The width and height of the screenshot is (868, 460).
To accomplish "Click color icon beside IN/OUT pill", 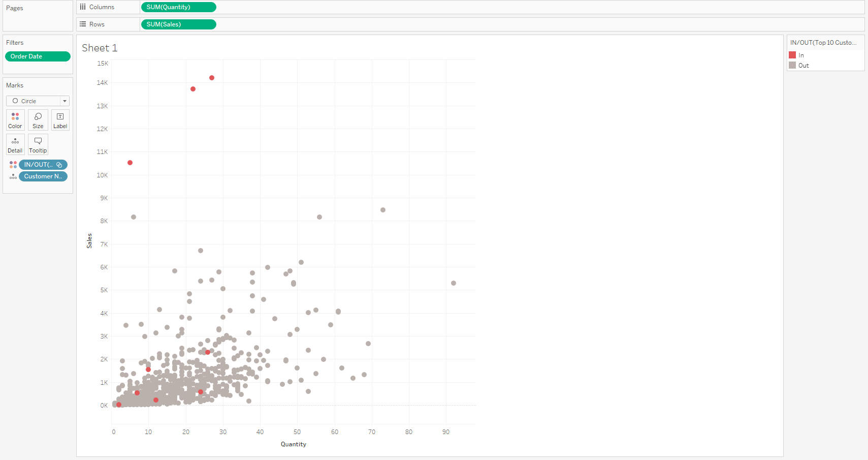I will pos(13,165).
